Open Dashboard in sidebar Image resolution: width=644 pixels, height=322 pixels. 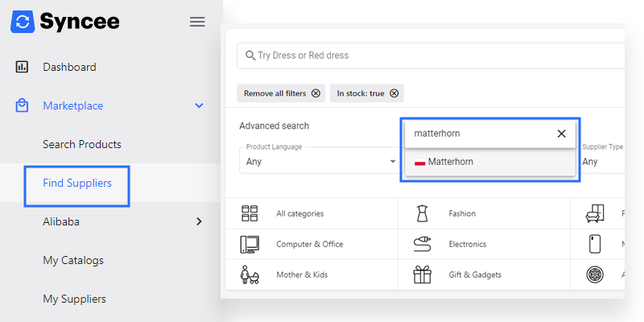(x=69, y=67)
